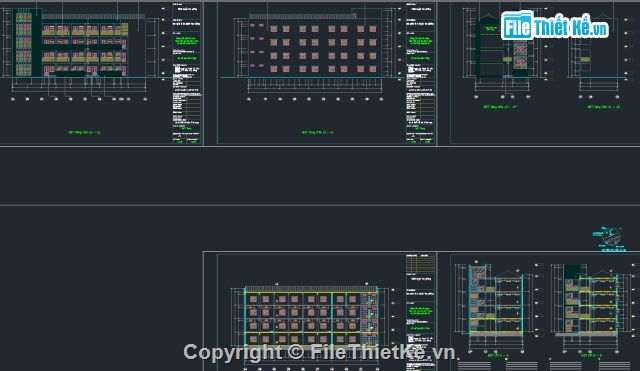Viewport: 640px width, 371px height.
Task: Click the yellow revision table atop bottom title block
Action: 420,264
